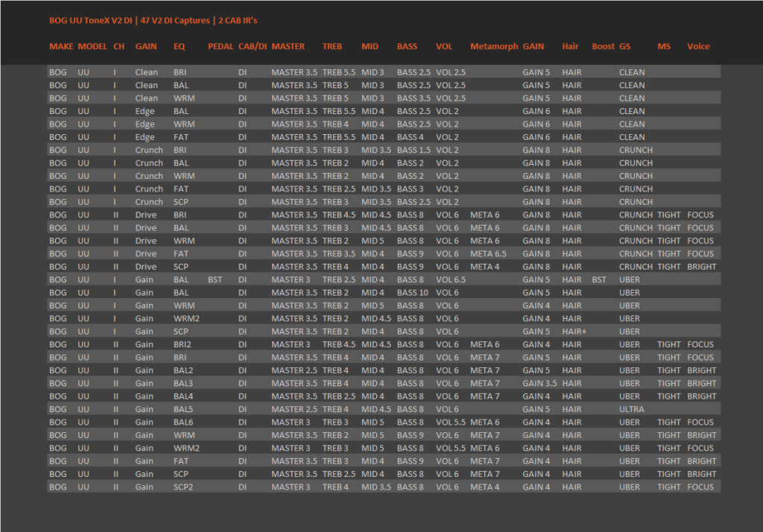Select the BASS 10 cell

[413, 293]
